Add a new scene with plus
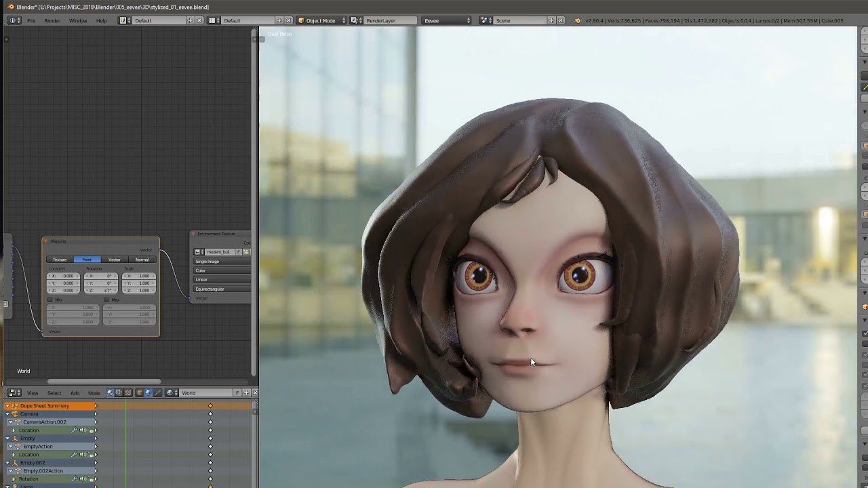 551,20
